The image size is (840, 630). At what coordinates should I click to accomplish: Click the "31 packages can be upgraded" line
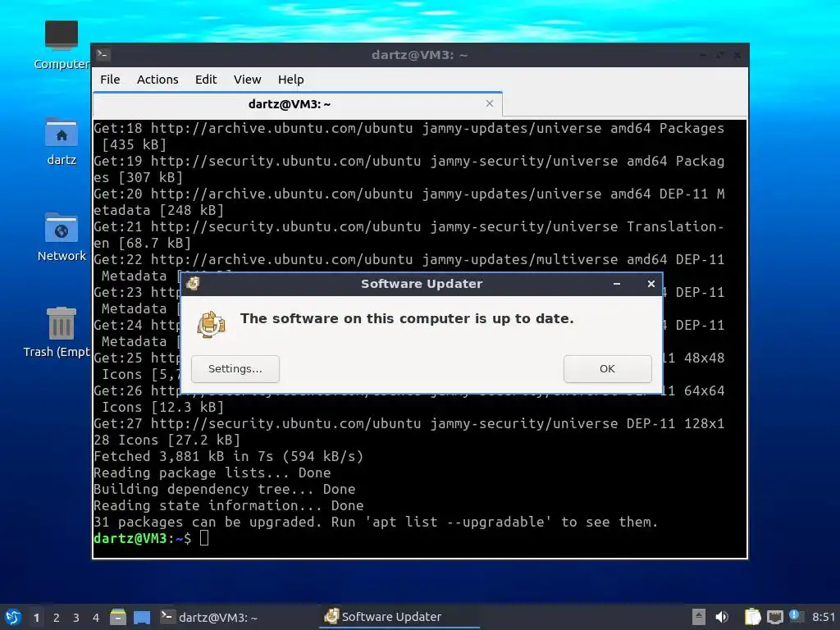click(376, 522)
